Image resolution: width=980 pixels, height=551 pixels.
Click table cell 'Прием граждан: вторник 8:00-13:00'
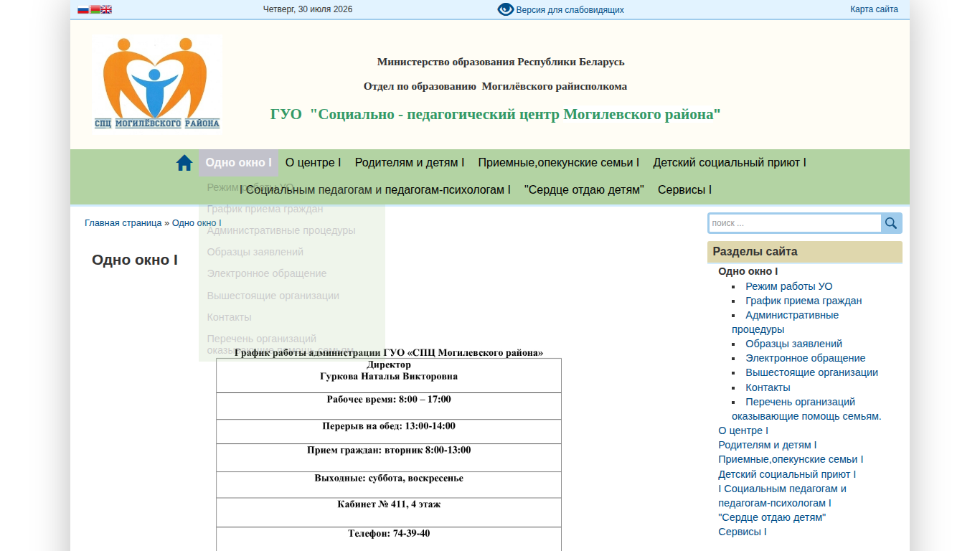(x=389, y=458)
